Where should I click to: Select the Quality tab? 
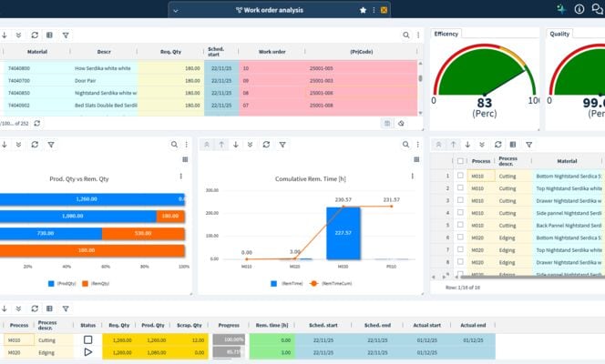coord(559,33)
